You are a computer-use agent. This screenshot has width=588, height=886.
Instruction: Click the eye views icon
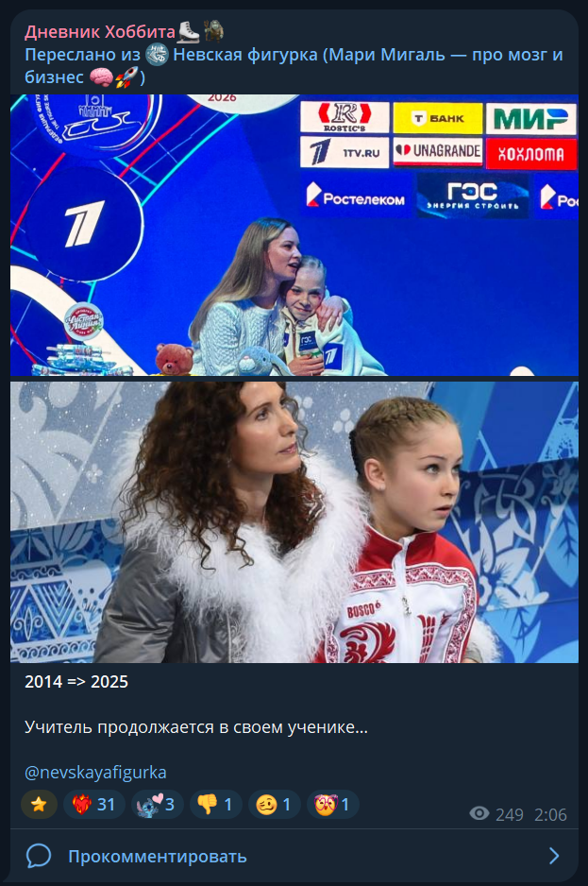479,813
